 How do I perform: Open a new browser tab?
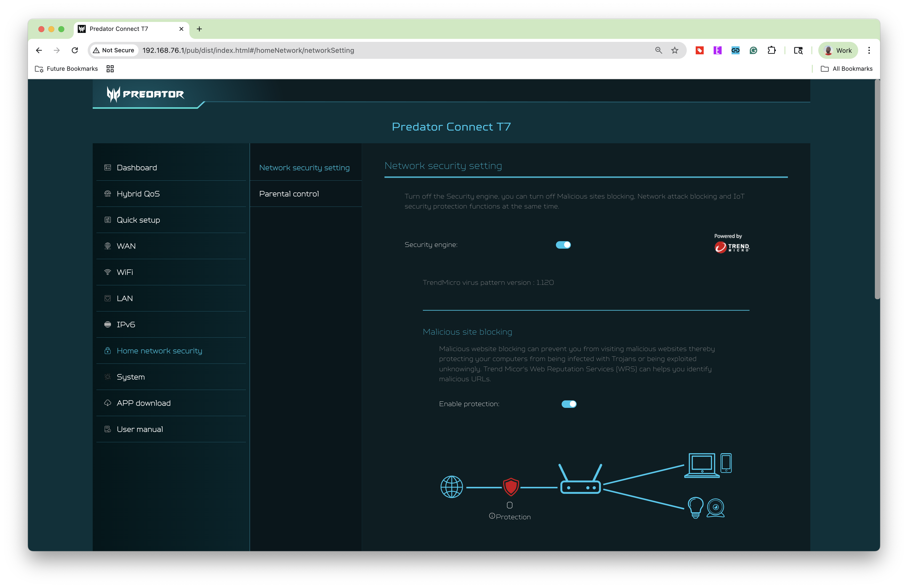(199, 29)
